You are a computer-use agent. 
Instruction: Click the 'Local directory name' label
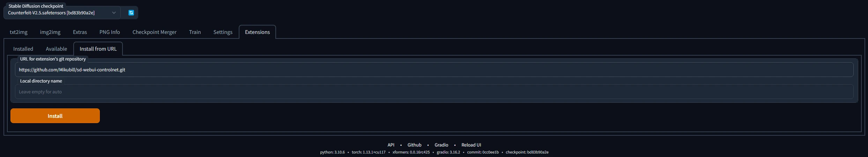[41, 81]
